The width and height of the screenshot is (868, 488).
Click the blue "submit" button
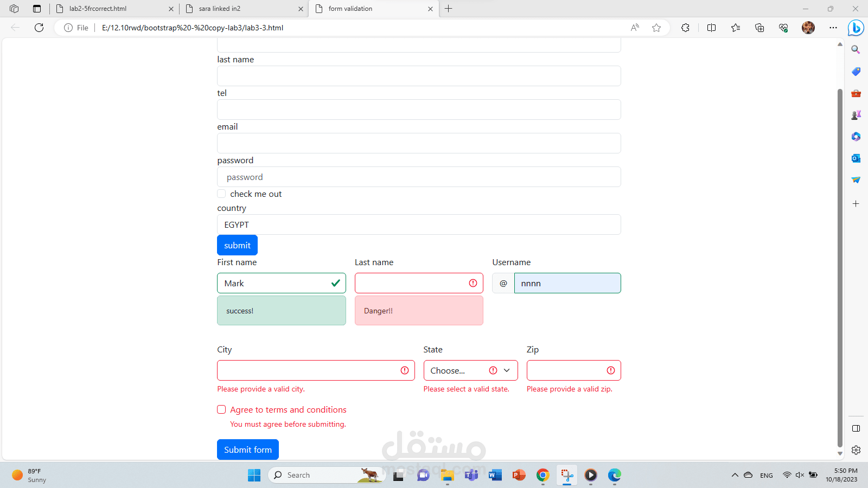(x=237, y=245)
